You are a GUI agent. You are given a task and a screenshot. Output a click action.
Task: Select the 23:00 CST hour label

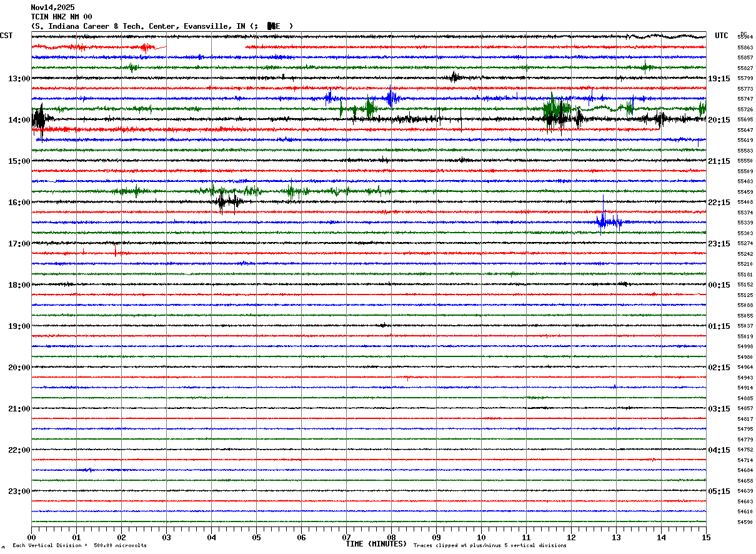pos(19,491)
